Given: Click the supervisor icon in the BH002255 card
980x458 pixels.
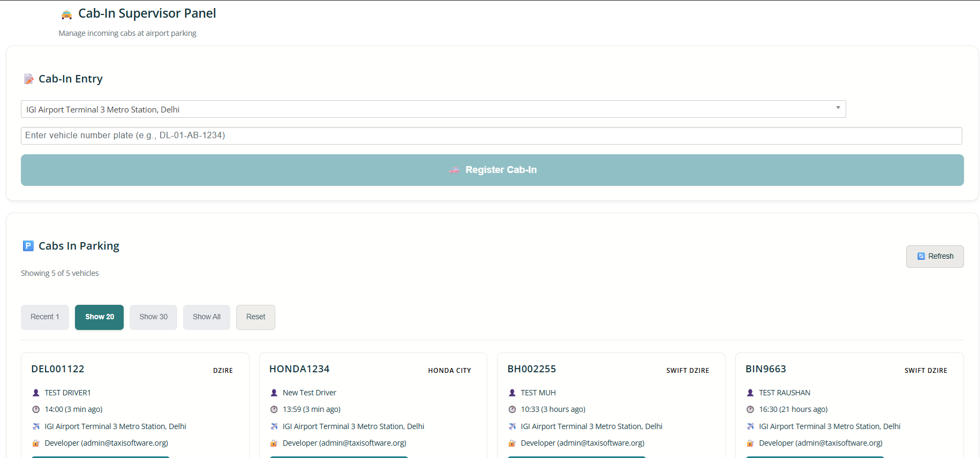Looking at the screenshot, I should click(x=512, y=443).
